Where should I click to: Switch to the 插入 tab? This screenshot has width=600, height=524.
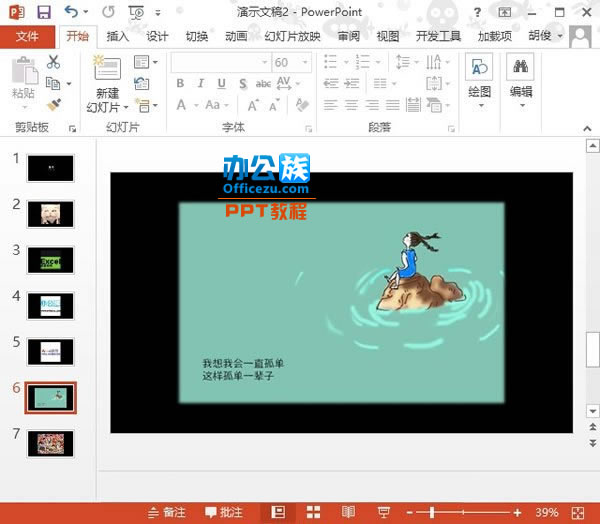(117, 36)
